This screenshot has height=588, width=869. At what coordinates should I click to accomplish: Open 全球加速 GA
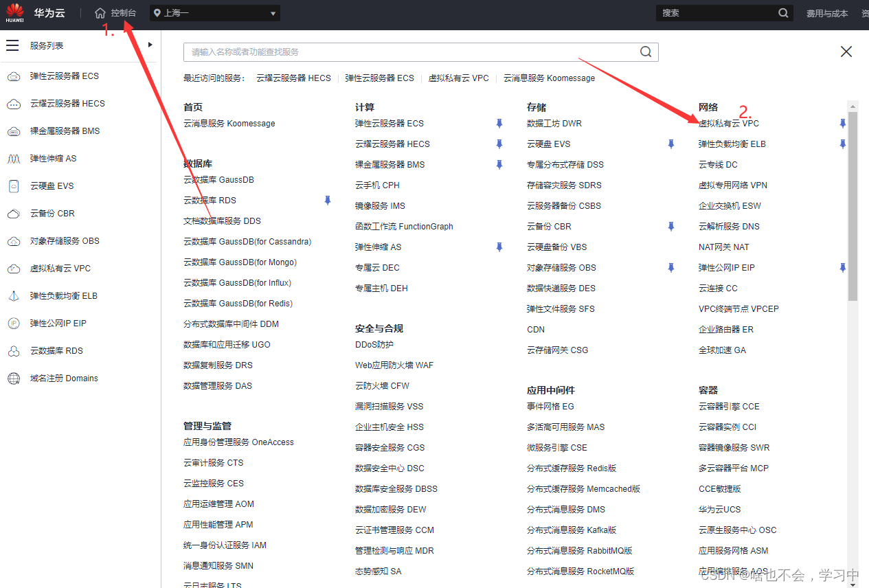pos(722,350)
